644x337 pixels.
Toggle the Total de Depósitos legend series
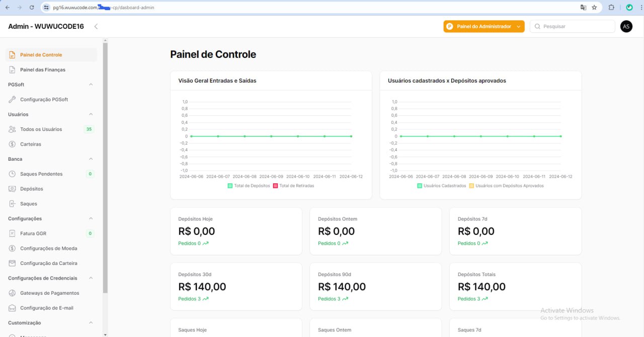click(249, 186)
